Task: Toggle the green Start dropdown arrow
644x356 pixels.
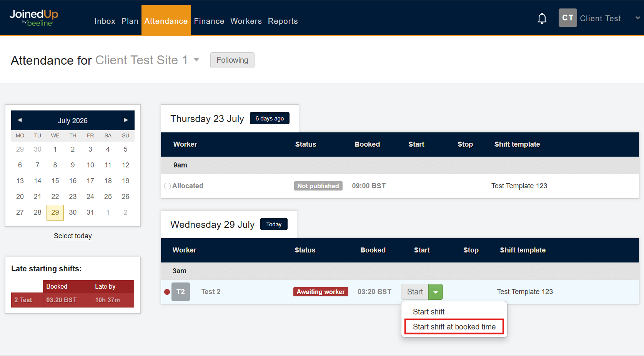Action: click(x=436, y=292)
